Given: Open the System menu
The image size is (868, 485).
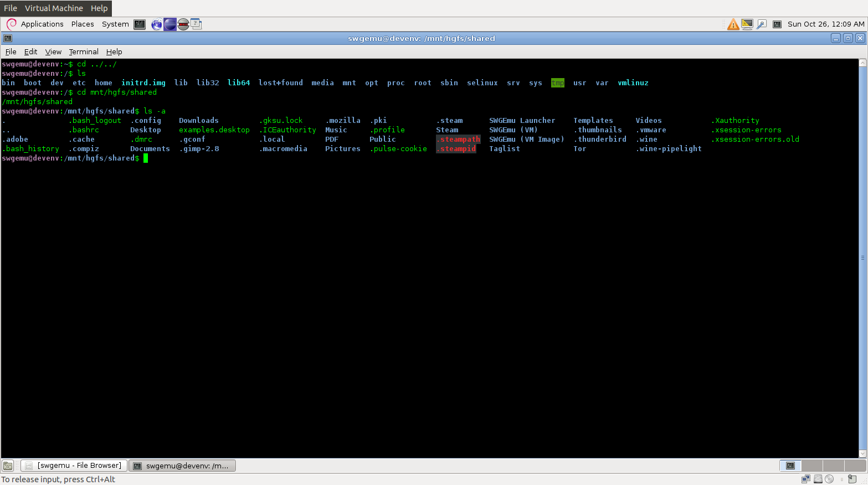Looking at the screenshot, I should [x=115, y=24].
